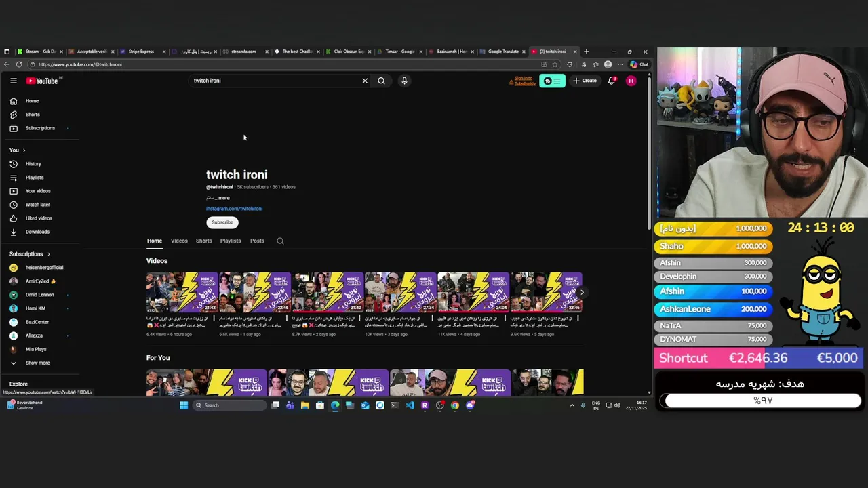Go back with the browser back arrow
Viewport: 868px width, 488px height.
(x=6, y=64)
